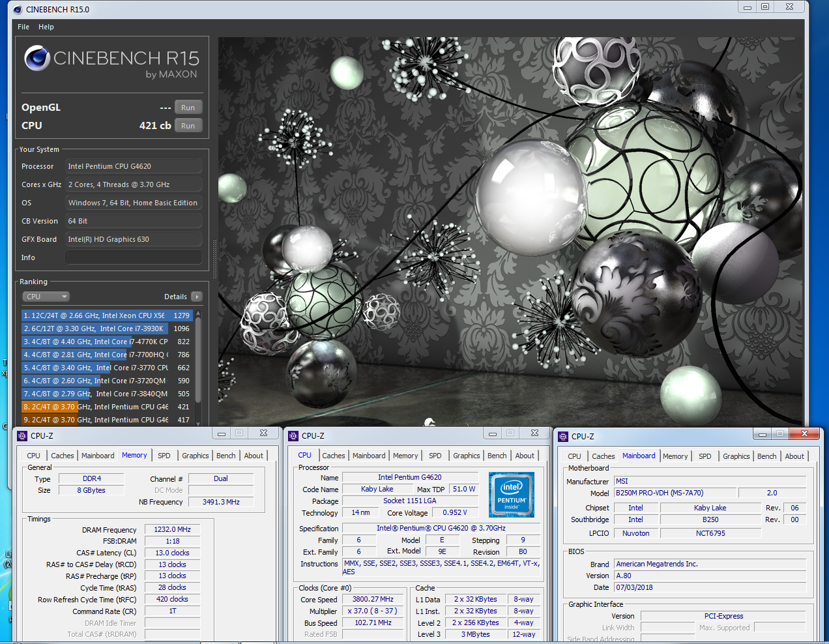829x644 pixels.
Task: Minimize the Cinebench window
Action: coord(748,7)
